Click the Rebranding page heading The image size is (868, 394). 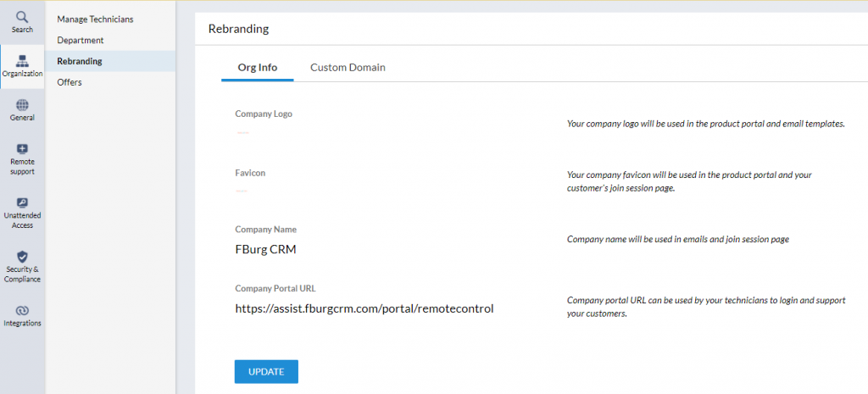238,29
